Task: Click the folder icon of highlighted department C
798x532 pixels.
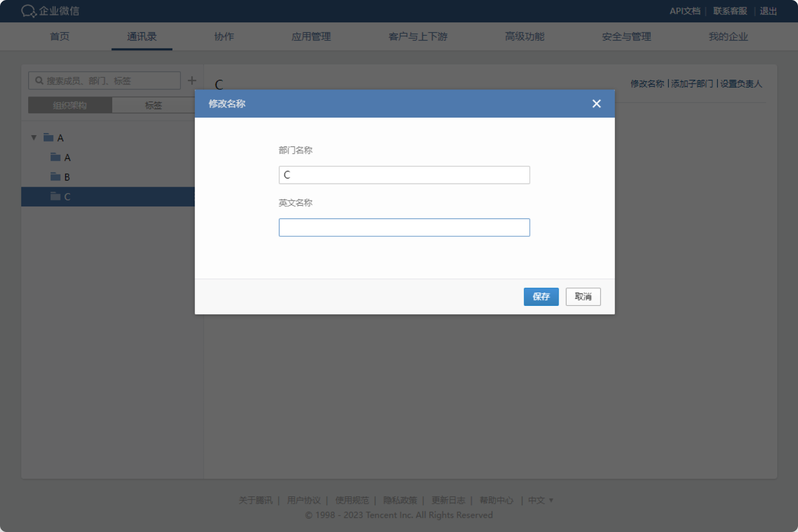Action: point(56,196)
